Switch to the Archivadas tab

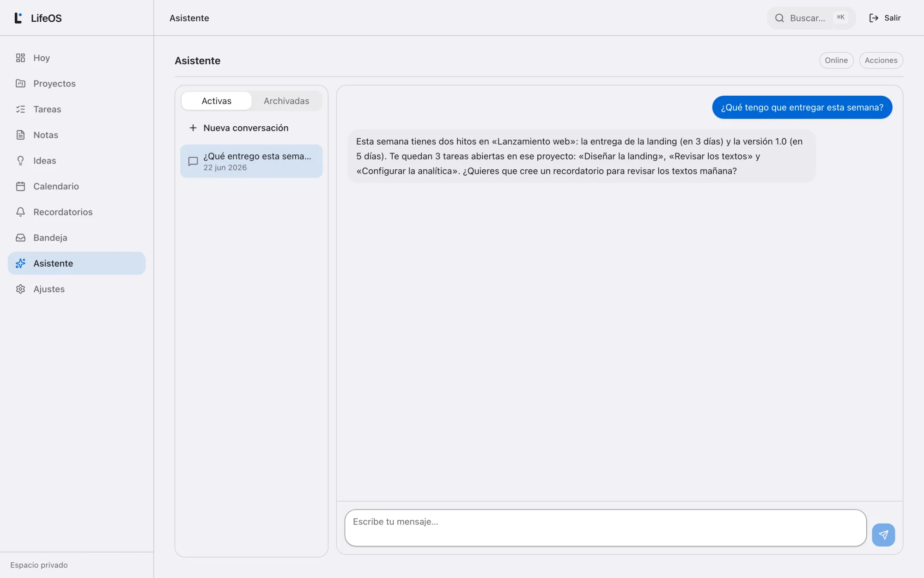tap(286, 101)
